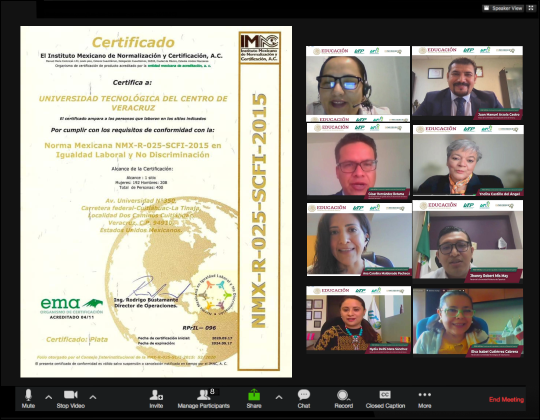
Task: Open audio options arrow beside Mute
Action: click(x=49, y=397)
